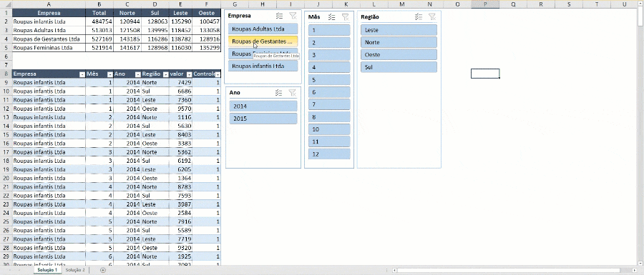Select cell with value 143185
This screenshot has width=644, height=275.
coord(127,39)
